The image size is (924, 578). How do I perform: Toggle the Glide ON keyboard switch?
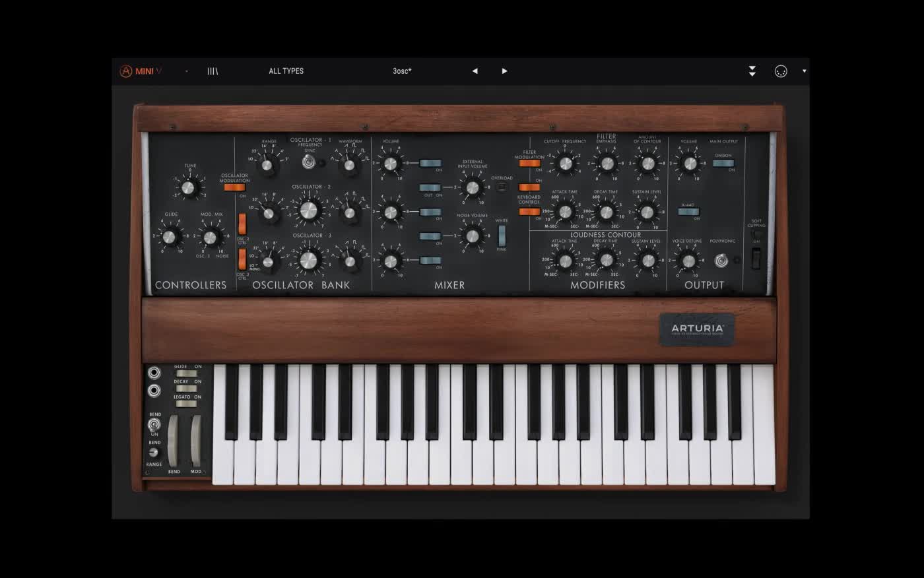tap(186, 373)
